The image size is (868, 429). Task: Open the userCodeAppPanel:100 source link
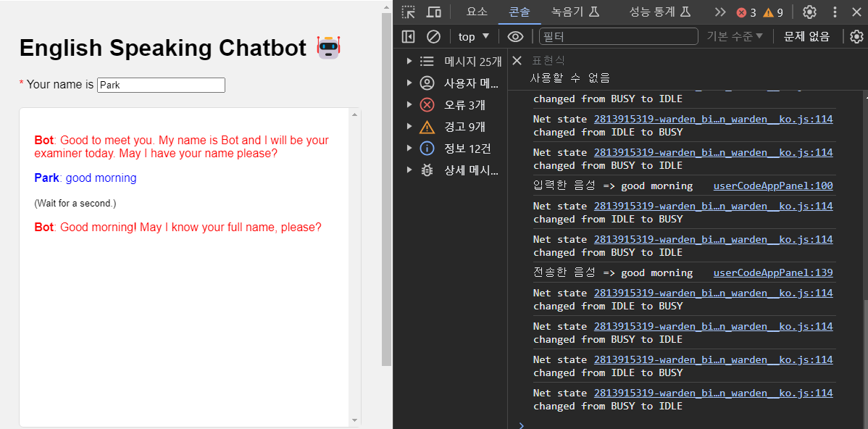point(772,186)
